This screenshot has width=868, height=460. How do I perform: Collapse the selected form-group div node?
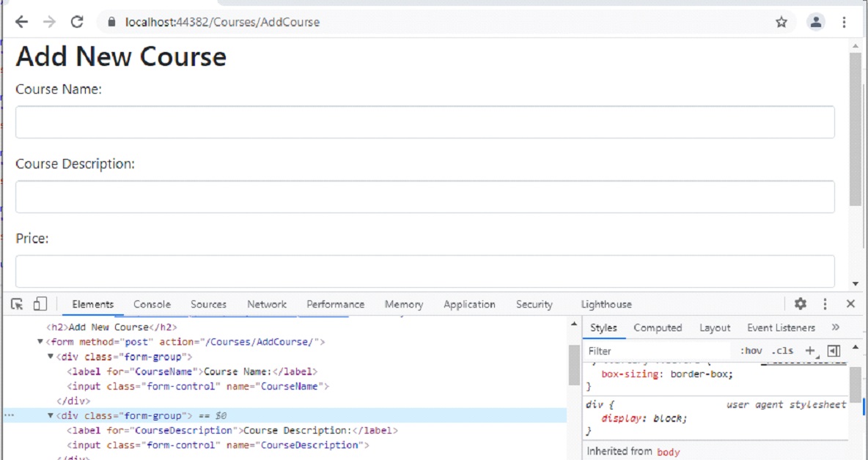51,415
